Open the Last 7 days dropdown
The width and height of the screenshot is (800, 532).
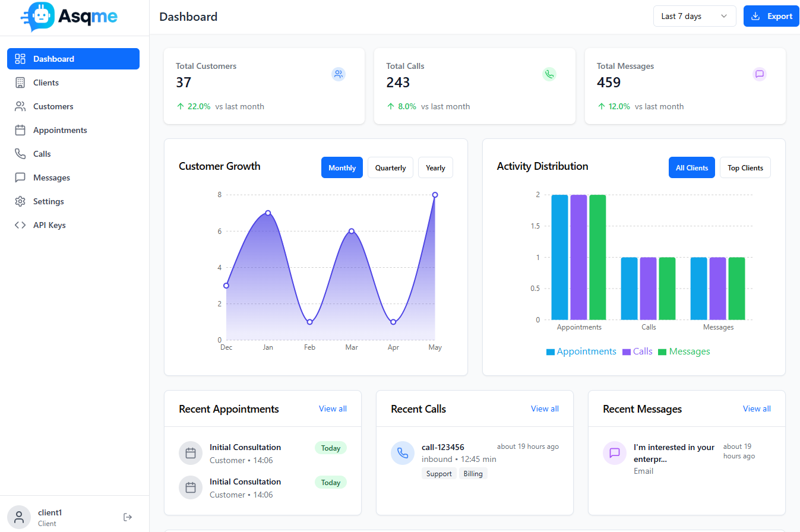click(694, 17)
